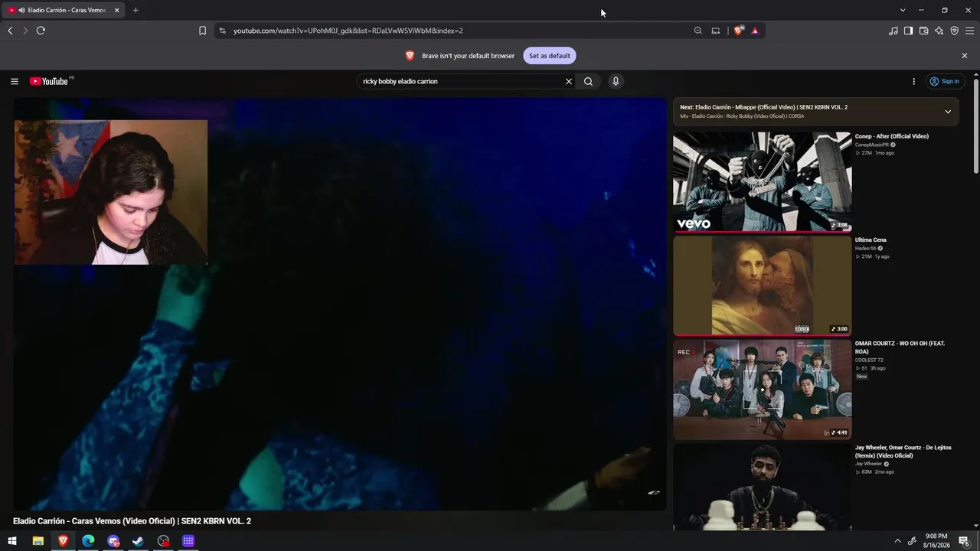Image resolution: width=980 pixels, height=551 pixels.
Task: Open File Explorer from taskbar
Action: (x=38, y=541)
